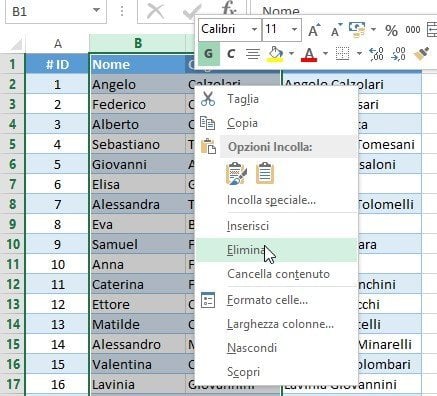Open the font size 11 dropdown
Image resolution: width=437 pixels, height=396 pixels.
point(294,29)
